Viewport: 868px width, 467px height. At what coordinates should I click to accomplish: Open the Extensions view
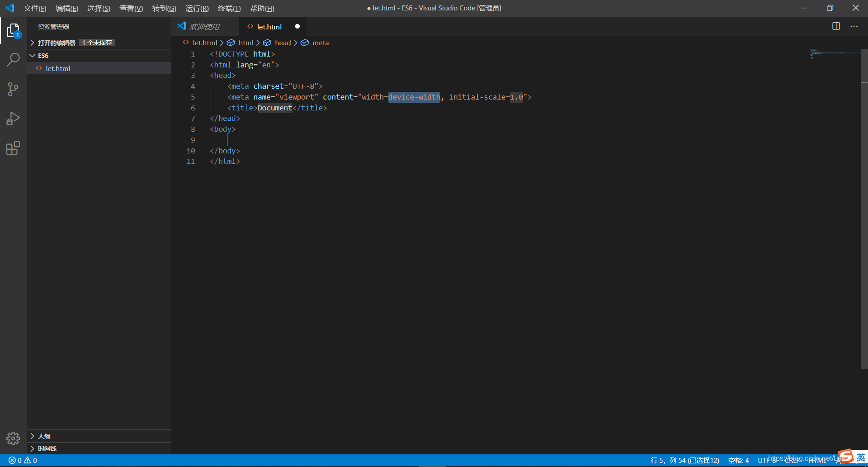[13, 148]
